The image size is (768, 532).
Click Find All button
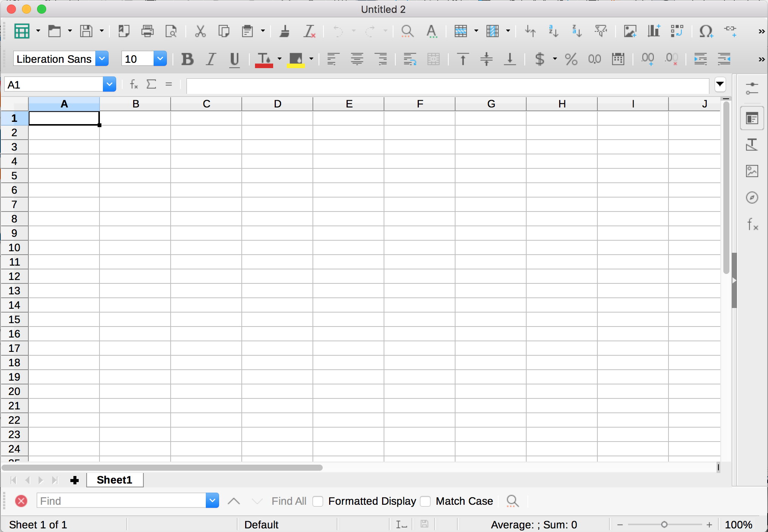pos(289,501)
